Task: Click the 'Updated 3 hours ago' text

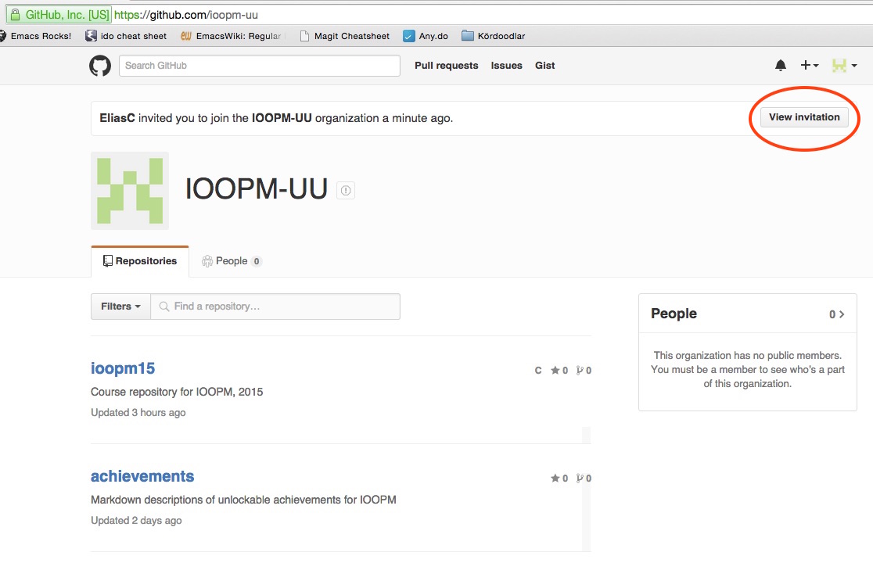Action: coord(138,413)
